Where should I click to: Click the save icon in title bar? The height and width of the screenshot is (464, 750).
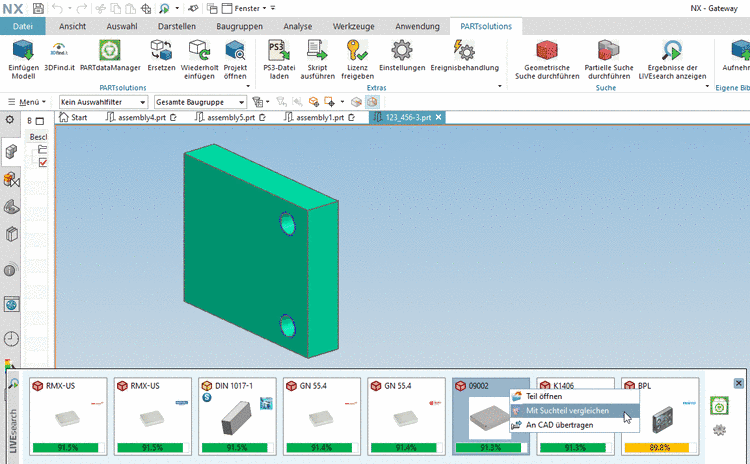(x=38, y=8)
